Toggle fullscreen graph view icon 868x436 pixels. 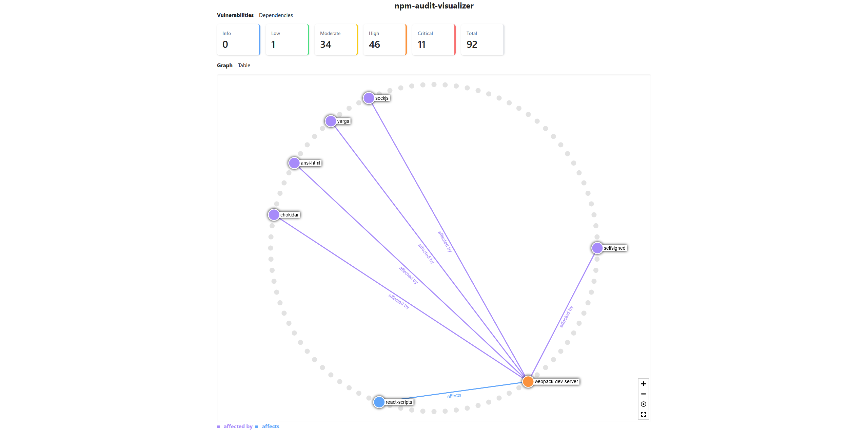tap(643, 414)
